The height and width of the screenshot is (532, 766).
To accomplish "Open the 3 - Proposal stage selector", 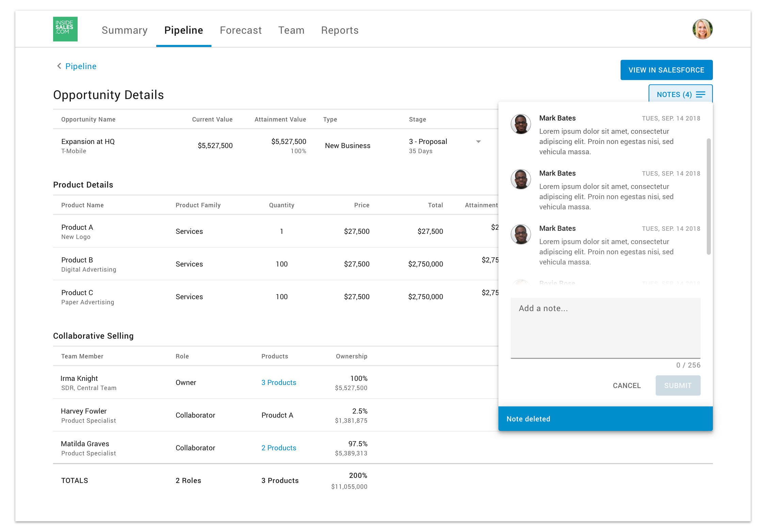I will [428, 142].
